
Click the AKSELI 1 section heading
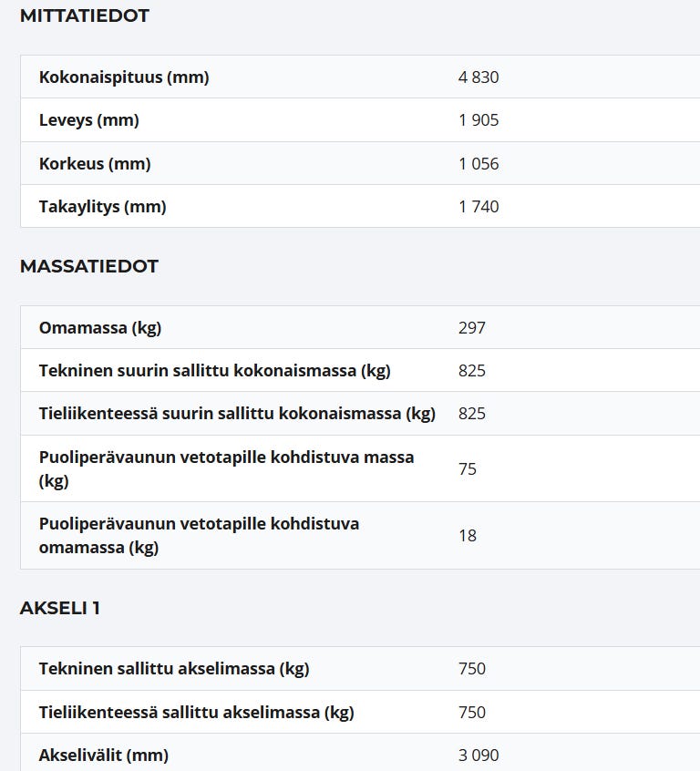coord(60,608)
